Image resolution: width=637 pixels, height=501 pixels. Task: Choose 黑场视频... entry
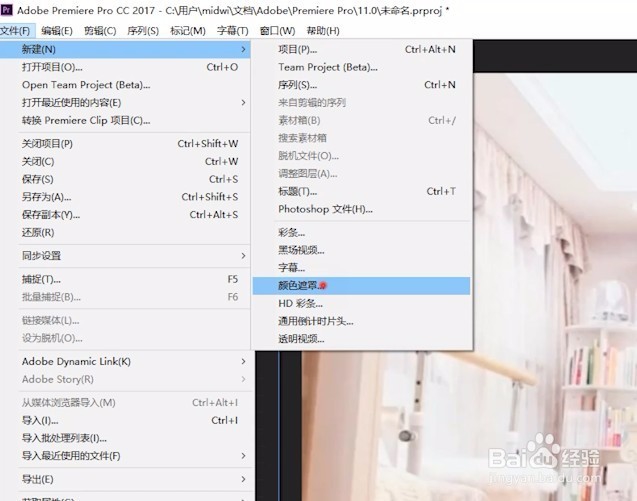[x=362, y=250]
